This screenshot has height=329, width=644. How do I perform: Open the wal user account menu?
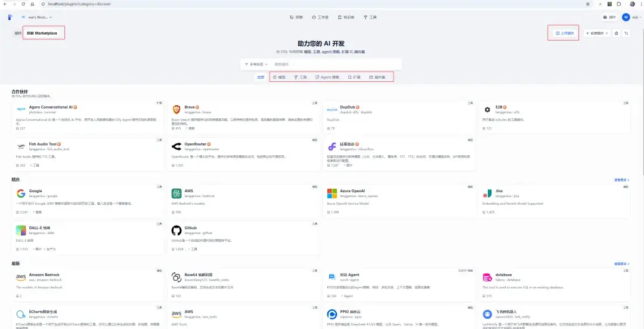pyautogui.click(x=630, y=17)
